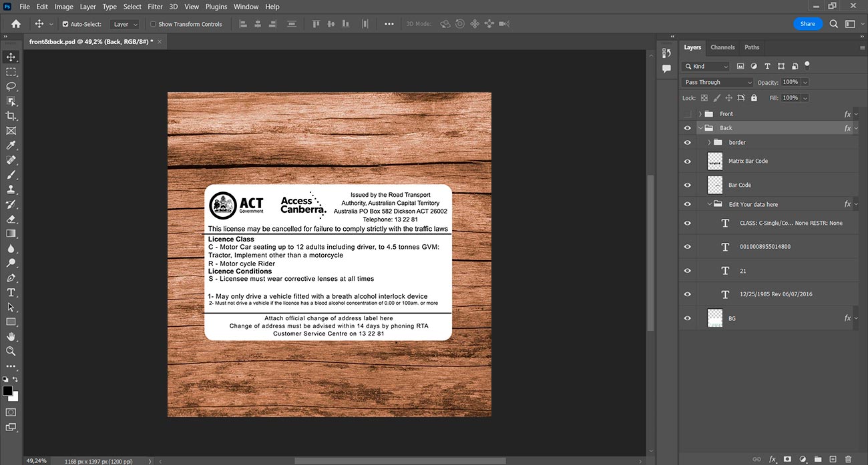Select the Path Selection tool

coord(11,307)
